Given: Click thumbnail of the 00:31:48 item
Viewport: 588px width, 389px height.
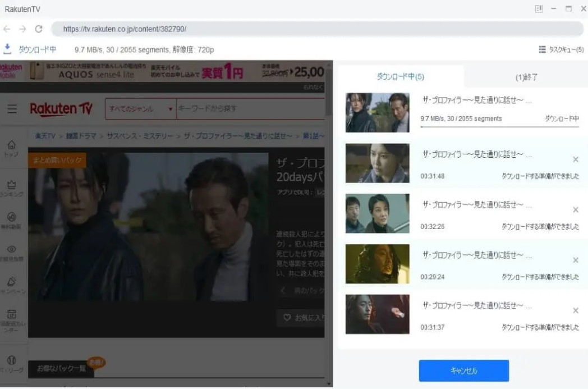Looking at the screenshot, I should (377, 163).
